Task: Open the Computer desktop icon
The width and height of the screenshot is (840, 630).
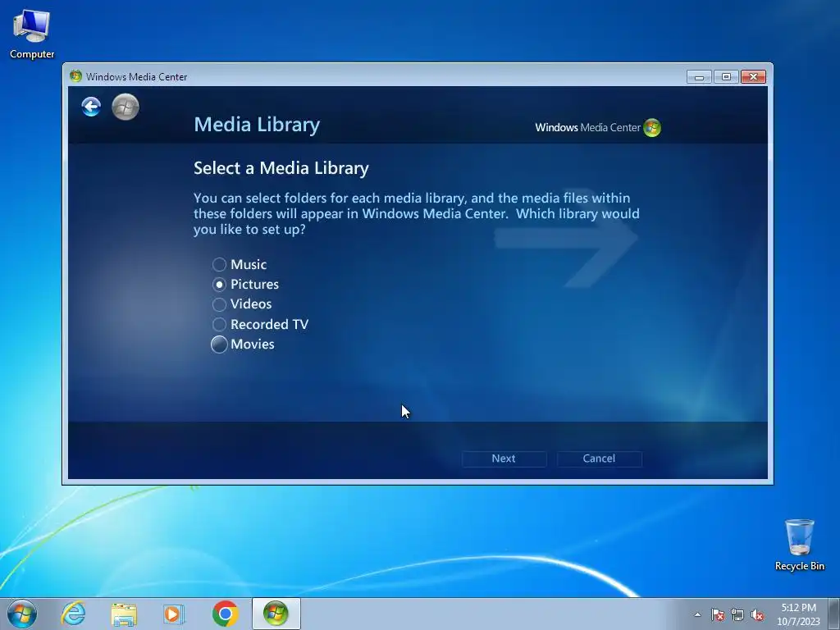Action: pyautogui.click(x=32, y=34)
